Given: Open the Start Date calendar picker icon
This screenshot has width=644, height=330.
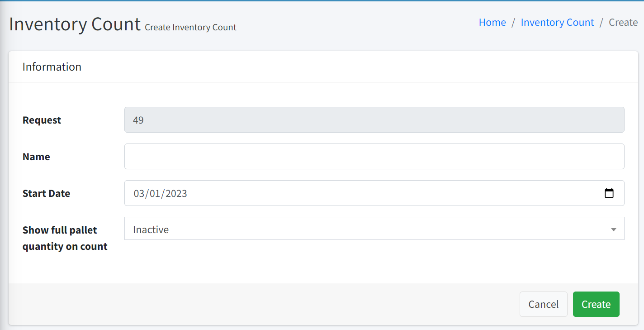Looking at the screenshot, I should (609, 193).
